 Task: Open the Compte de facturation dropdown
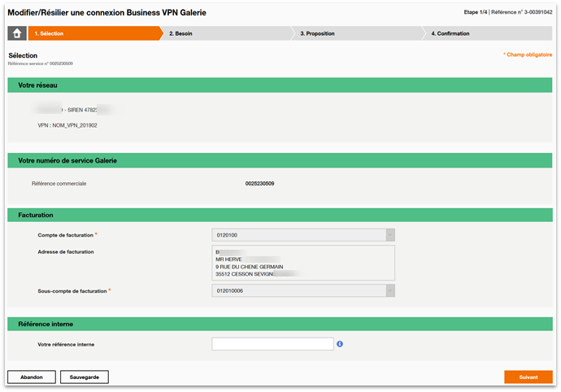[303, 235]
